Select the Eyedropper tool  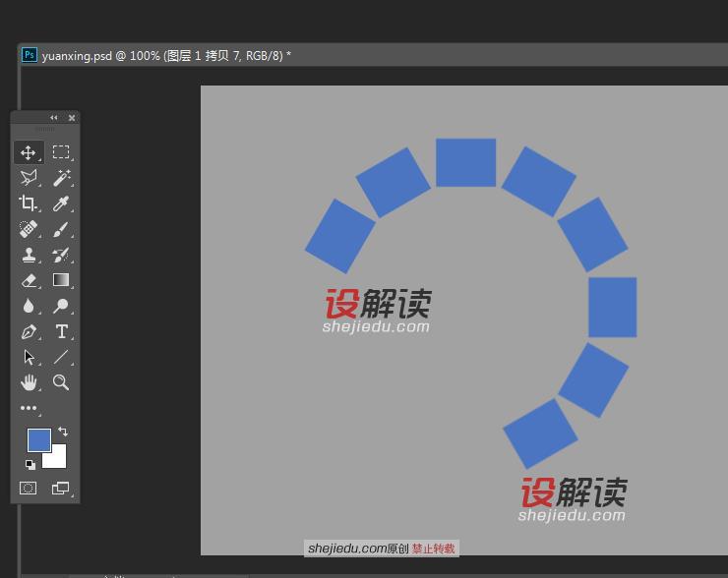click(x=61, y=203)
